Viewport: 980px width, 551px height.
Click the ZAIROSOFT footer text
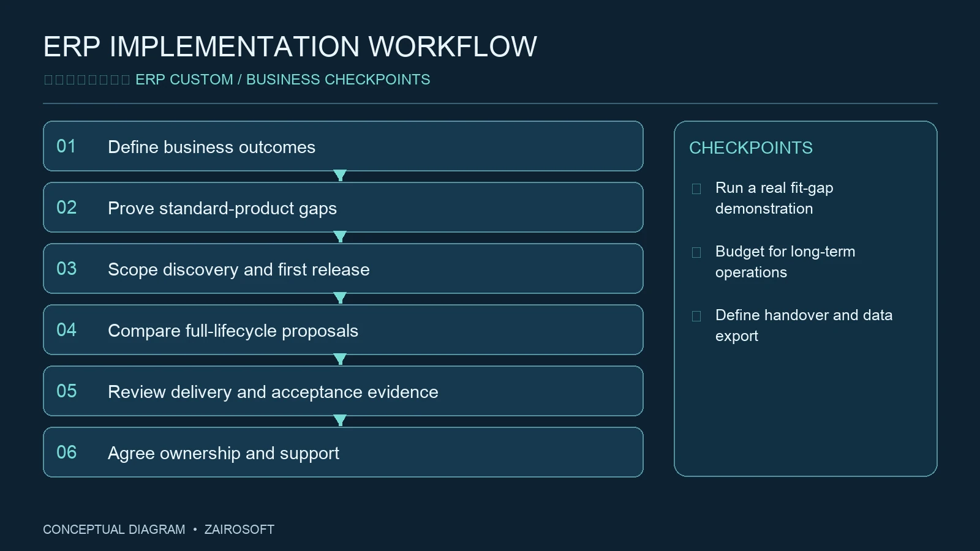[239, 530]
